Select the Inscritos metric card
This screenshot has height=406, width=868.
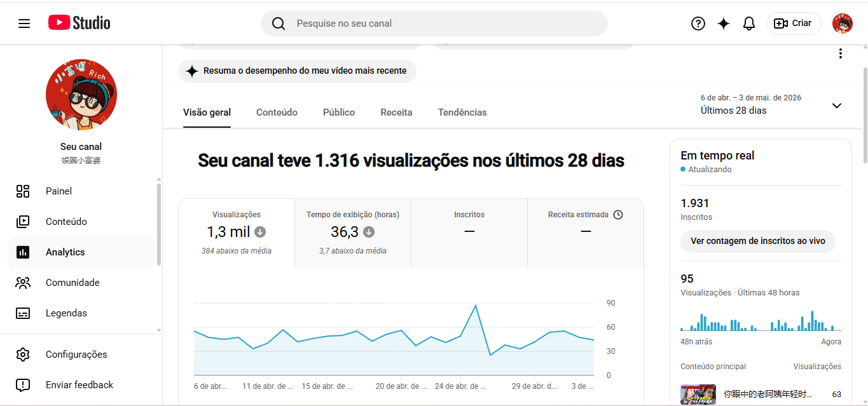pos(469,233)
